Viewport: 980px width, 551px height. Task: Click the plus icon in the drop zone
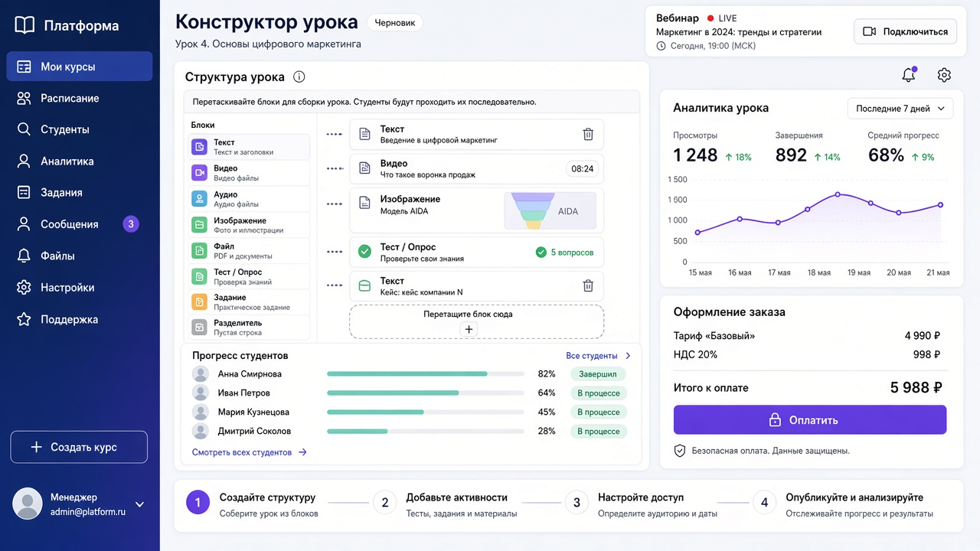pyautogui.click(x=469, y=329)
